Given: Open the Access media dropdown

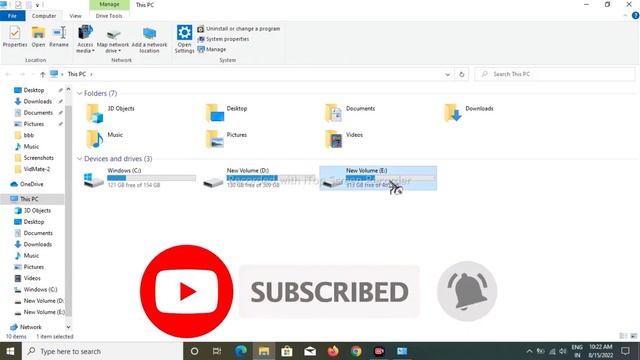Looking at the screenshot, I should pyautogui.click(x=85, y=39).
